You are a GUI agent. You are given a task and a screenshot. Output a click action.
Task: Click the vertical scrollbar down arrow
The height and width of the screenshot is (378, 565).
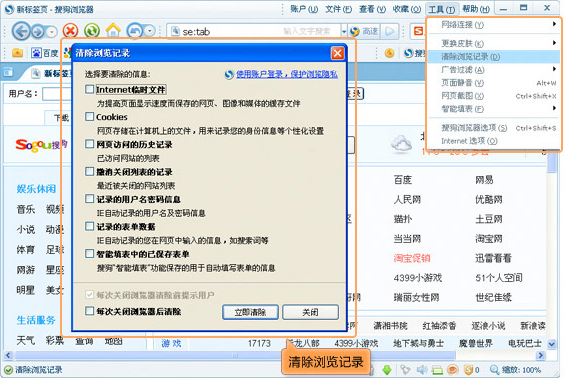(x=552, y=344)
